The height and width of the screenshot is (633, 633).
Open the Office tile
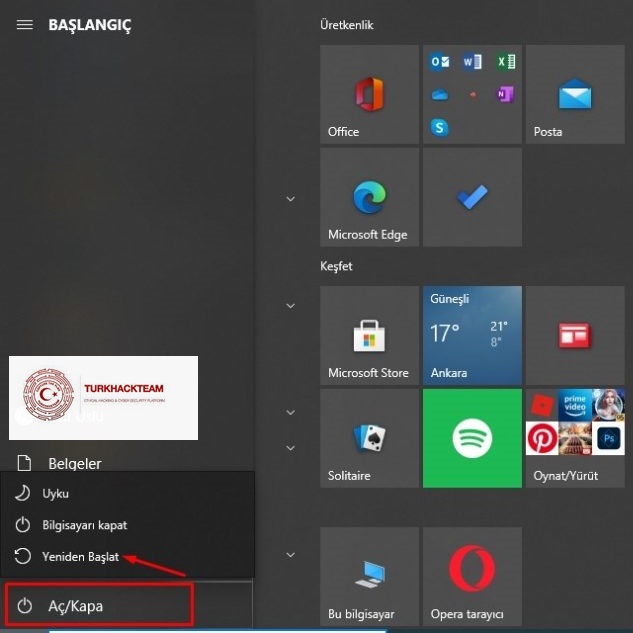369,94
